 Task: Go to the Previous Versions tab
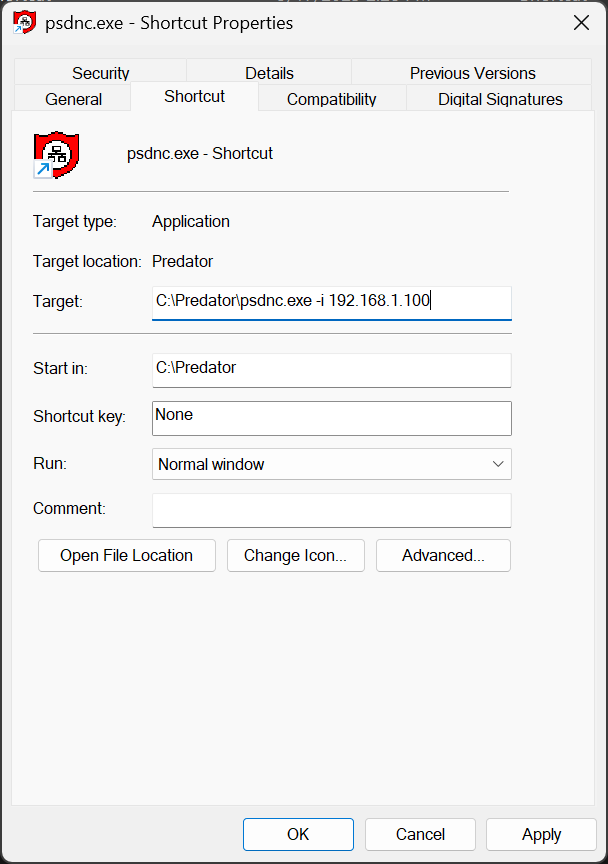pos(472,73)
